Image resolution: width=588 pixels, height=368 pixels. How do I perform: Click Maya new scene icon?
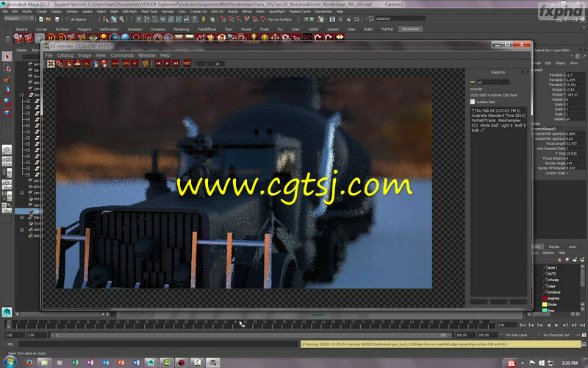[x=41, y=19]
